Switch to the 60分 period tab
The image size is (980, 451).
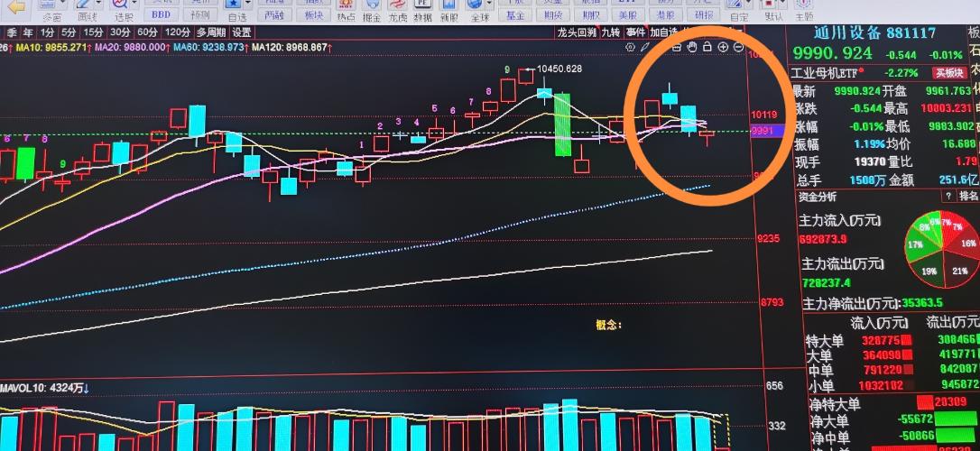pyautogui.click(x=147, y=32)
